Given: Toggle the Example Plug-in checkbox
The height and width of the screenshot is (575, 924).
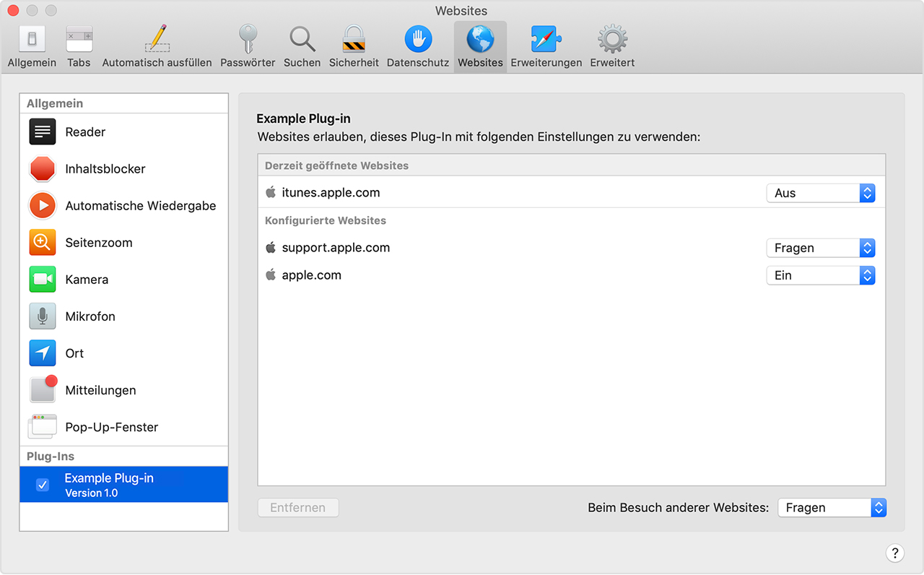Looking at the screenshot, I should coord(43,485).
